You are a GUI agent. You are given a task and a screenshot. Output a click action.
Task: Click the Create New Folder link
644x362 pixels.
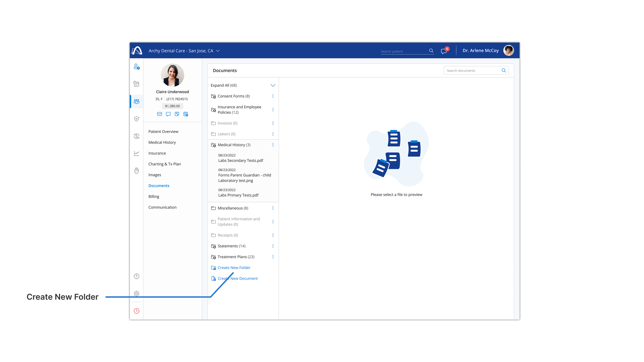[x=234, y=268]
